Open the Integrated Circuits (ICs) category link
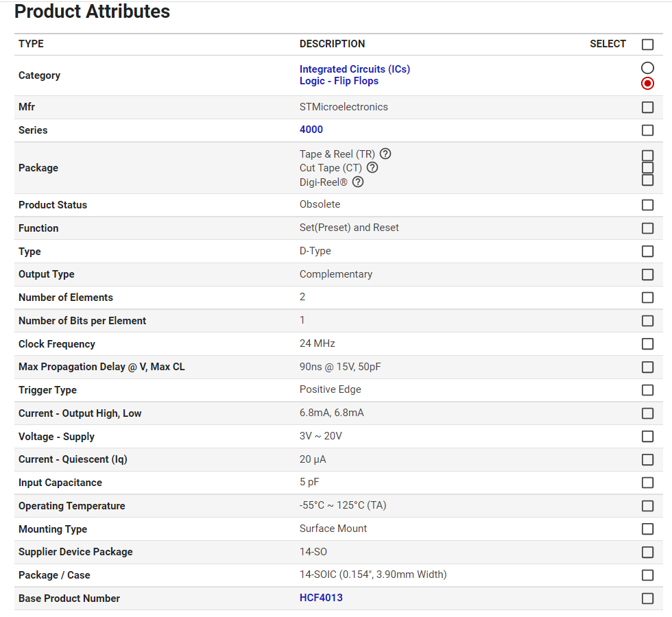 click(x=355, y=69)
